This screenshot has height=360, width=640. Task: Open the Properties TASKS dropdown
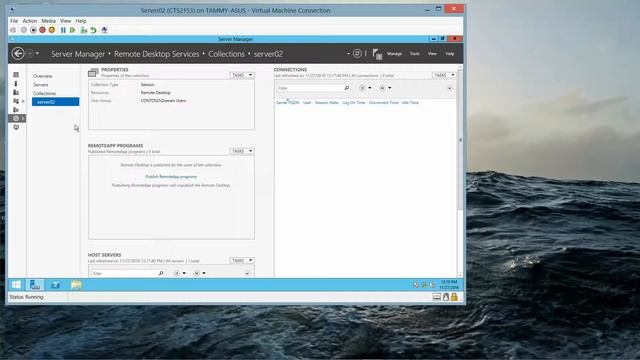242,75
